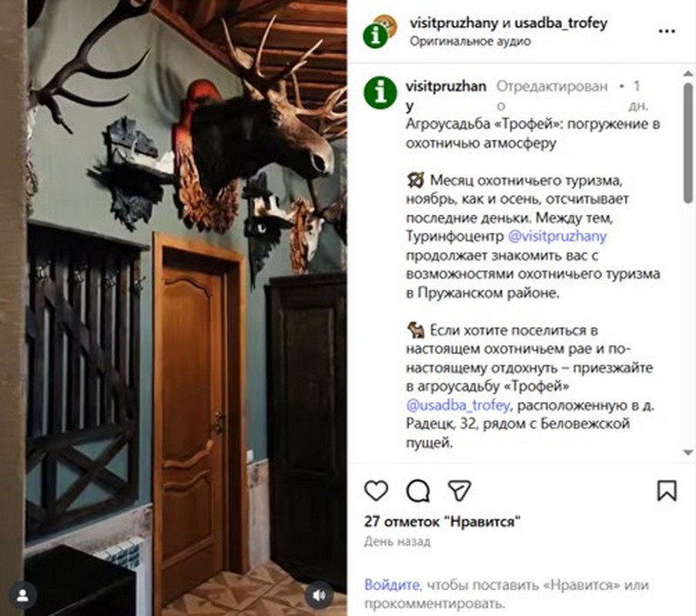
Task: Click Оригинальное аудио audio link
Action: coord(470,41)
